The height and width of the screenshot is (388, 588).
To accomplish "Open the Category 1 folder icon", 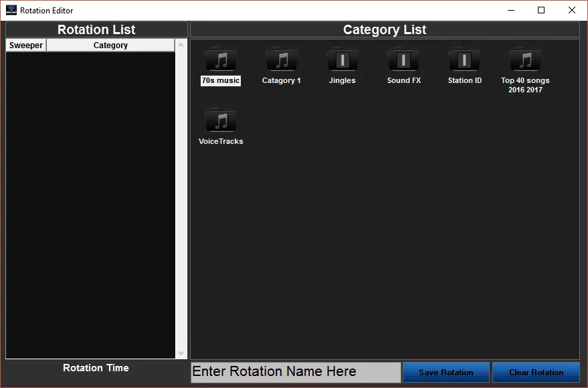I will (281, 60).
